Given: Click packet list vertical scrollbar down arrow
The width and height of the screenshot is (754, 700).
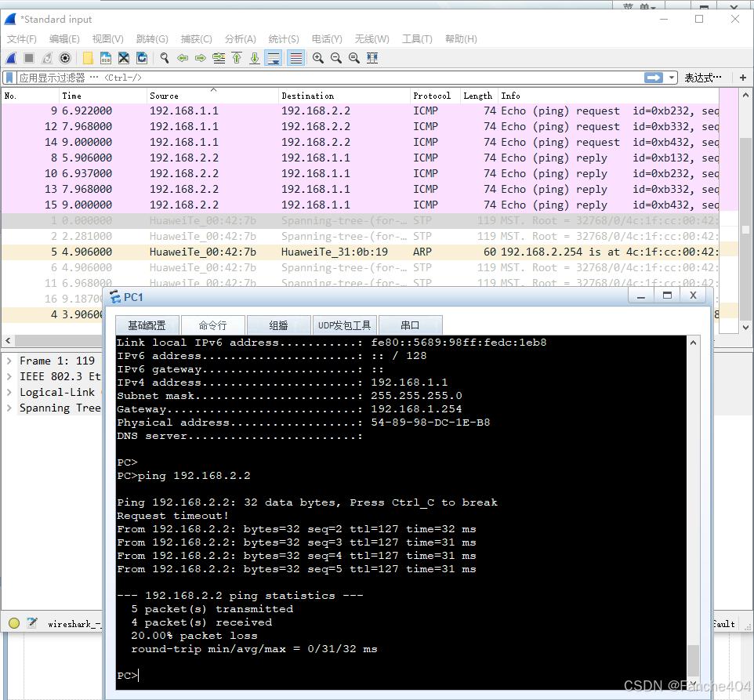Looking at the screenshot, I should pyautogui.click(x=745, y=328).
